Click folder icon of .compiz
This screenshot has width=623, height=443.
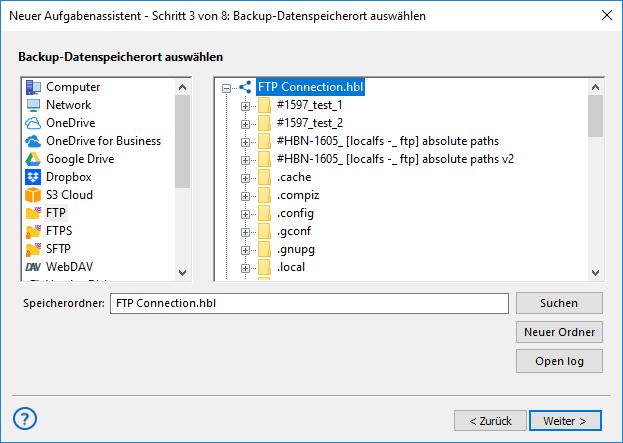[264, 195]
